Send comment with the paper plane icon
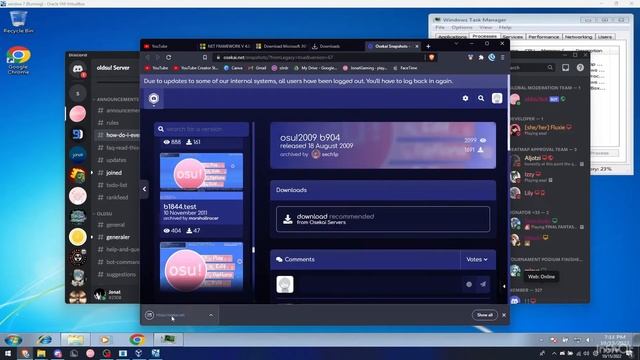 pyautogui.click(x=483, y=284)
